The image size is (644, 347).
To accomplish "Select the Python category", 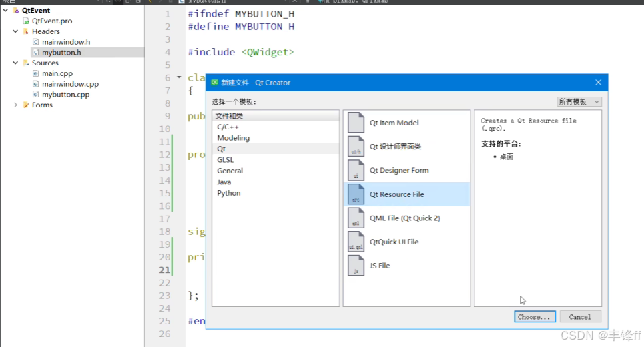I will (x=276, y=193).
